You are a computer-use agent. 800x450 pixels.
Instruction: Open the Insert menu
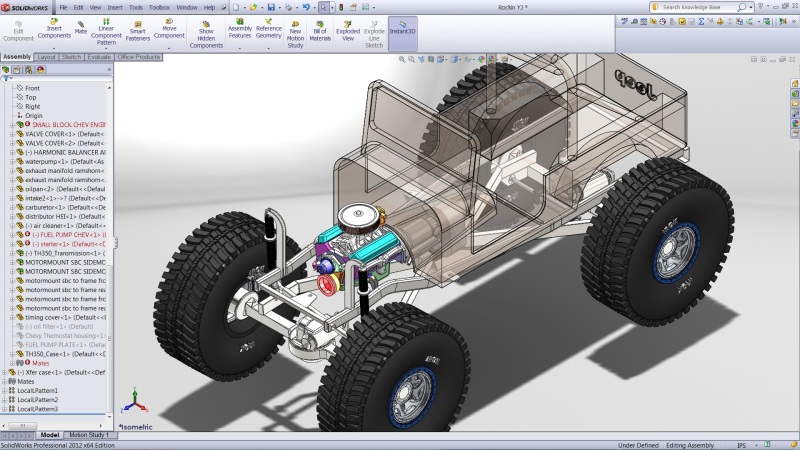(x=115, y=8)
